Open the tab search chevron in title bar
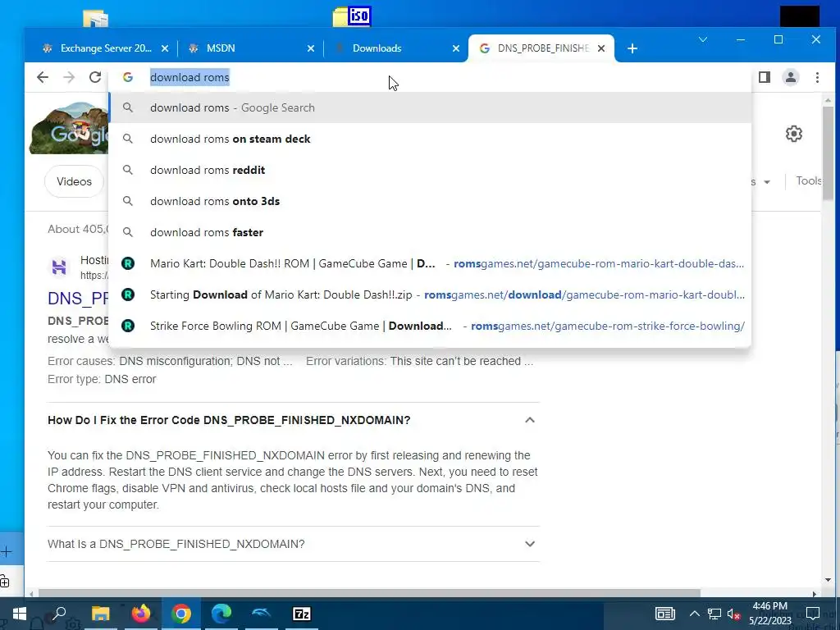 pyautogui.click(x=703, y=39)
